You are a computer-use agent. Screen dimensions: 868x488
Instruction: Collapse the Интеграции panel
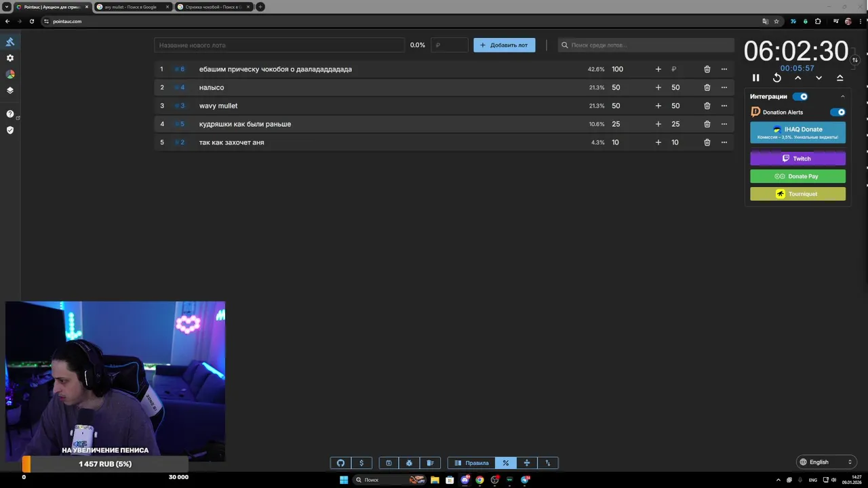pyautogui.click(x=843, y=97)
